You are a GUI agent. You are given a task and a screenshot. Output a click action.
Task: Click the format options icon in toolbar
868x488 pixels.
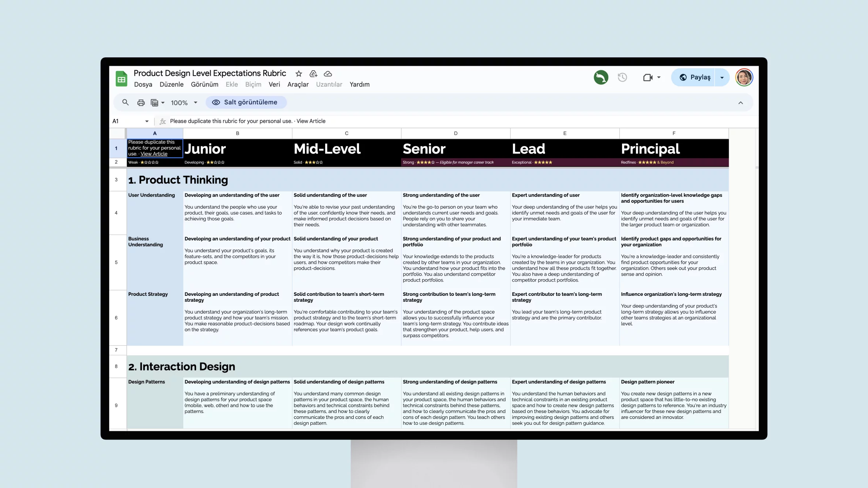click(155, 102)
